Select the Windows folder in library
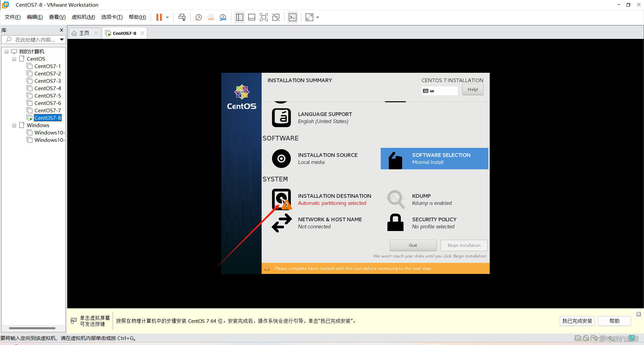The height and width of the screenshot is (345, 644). [x=38, y=125]
